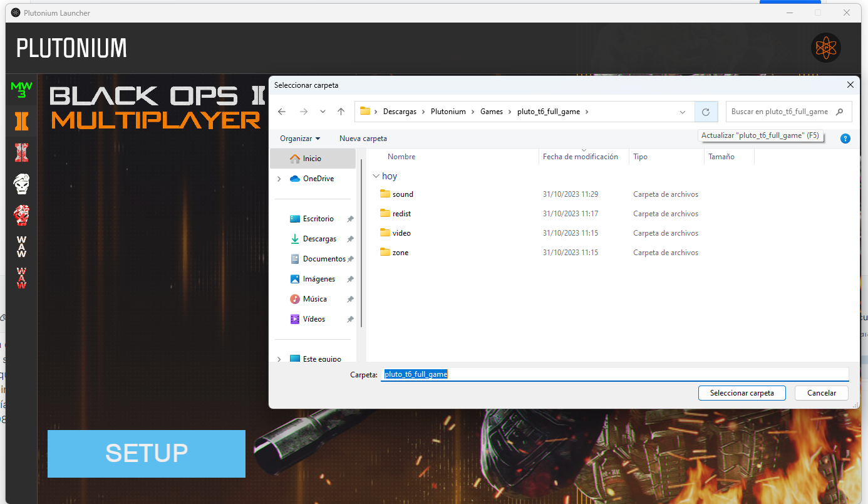Screen dimensions: 868x504
Task: Choose the red WAW Zombies icon
Action: tap(21, 278)
